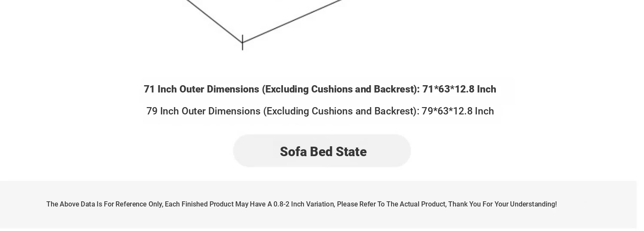Image resolution: width=644 pixels, height=231 pixels.
Task: Click '(Excluding Cushions and Backrest)' in 79 Inch line
Action: click(x=341, y=111)
